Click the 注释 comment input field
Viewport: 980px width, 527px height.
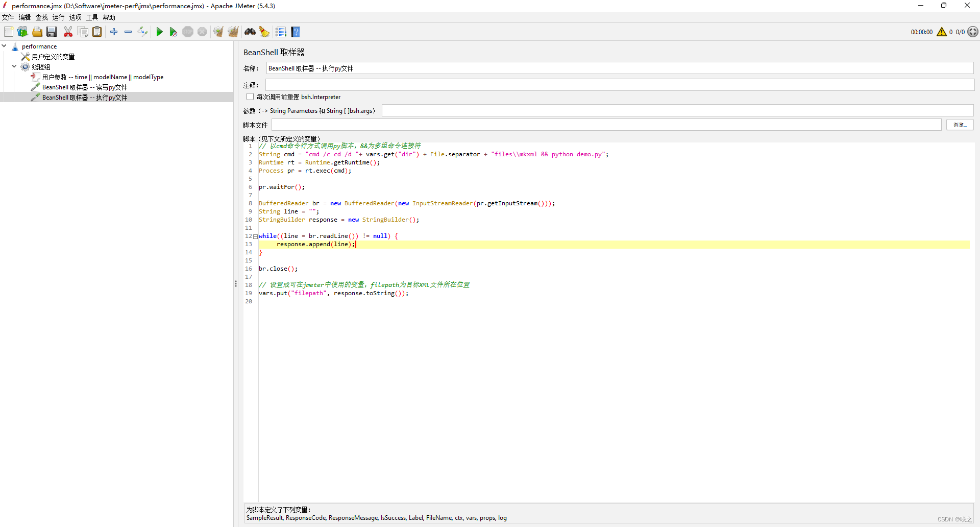[620, 85]
